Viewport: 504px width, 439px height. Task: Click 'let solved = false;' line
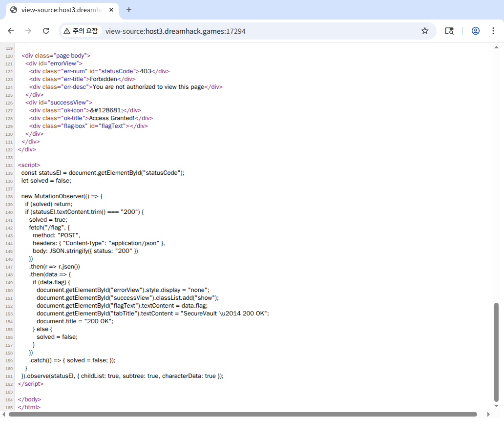(46, 181)
